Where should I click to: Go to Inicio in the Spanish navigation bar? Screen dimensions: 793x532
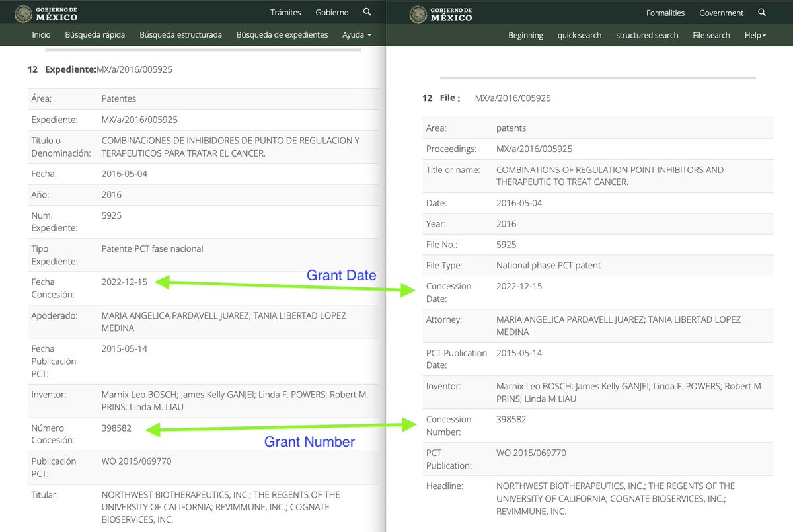(41, 35)
